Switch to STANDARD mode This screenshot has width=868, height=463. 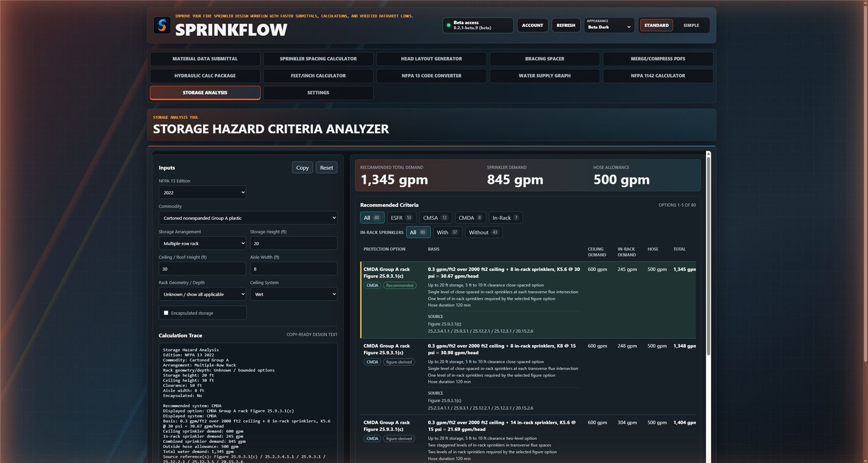656,25
